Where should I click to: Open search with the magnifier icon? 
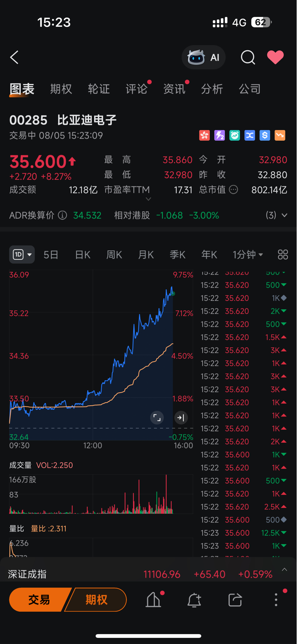coord(248,58)
